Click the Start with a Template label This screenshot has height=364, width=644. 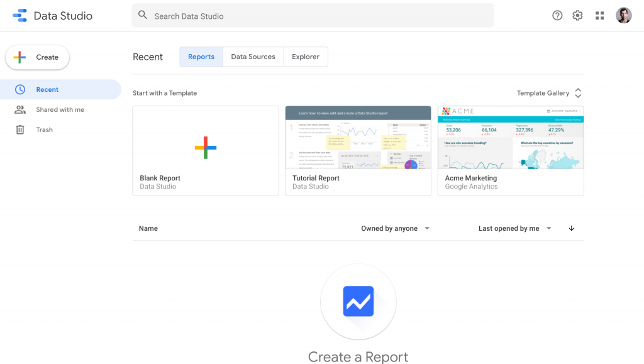coord(165,93)
